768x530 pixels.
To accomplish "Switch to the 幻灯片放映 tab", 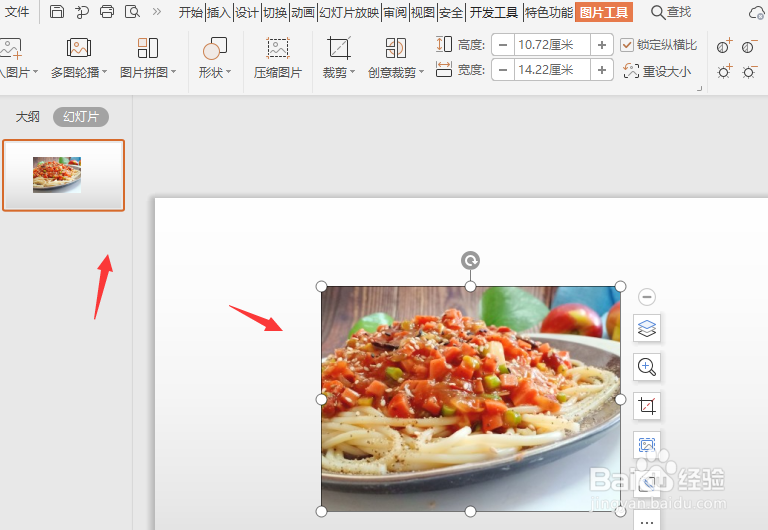I will [349, 12].
